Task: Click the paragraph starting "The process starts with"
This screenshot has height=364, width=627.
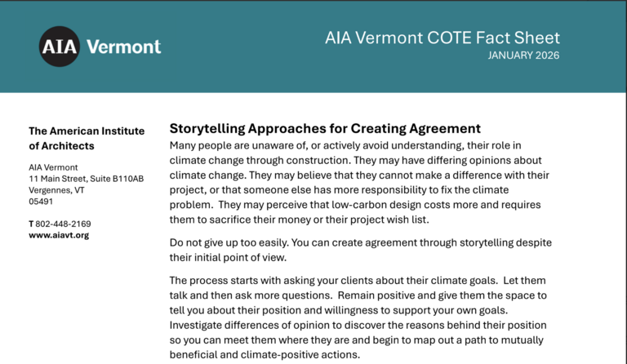Action: click(359, 318)
